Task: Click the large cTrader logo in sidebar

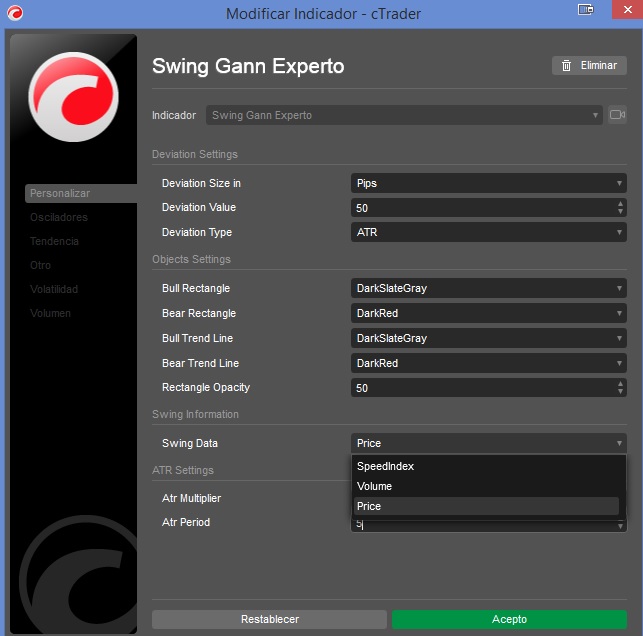Action: click(x=73, y=97)
